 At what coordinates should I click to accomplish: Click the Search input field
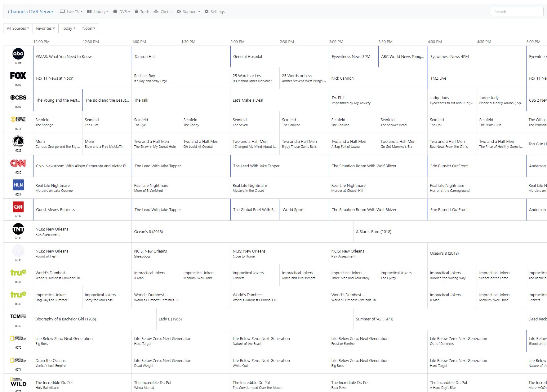(517, 12)
